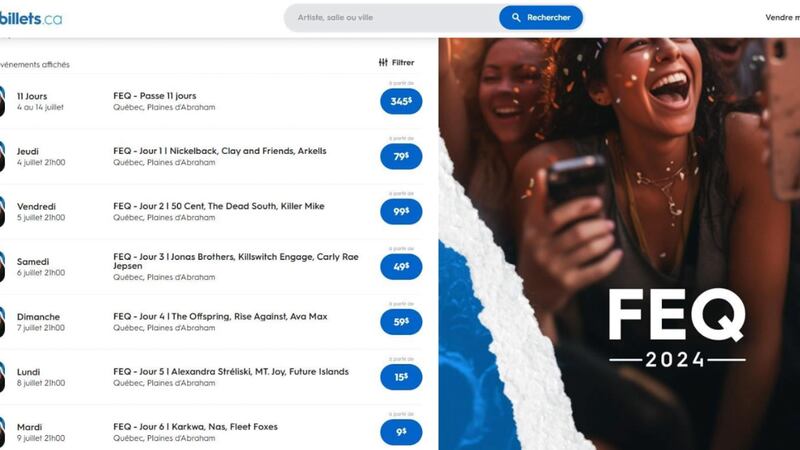Select the 345$ price button for Passe 11 jours
Viewport: 800px width, 450px height.
click(401, 101)
